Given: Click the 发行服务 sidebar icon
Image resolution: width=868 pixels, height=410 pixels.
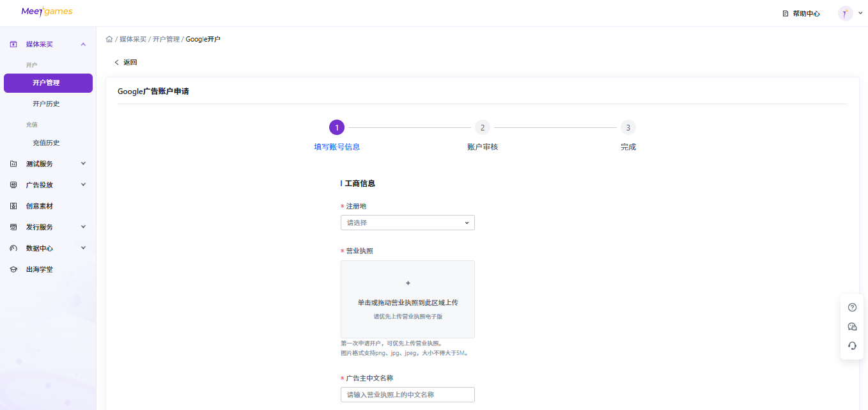Looking at the screenshot, I should (x=14, y=226).
